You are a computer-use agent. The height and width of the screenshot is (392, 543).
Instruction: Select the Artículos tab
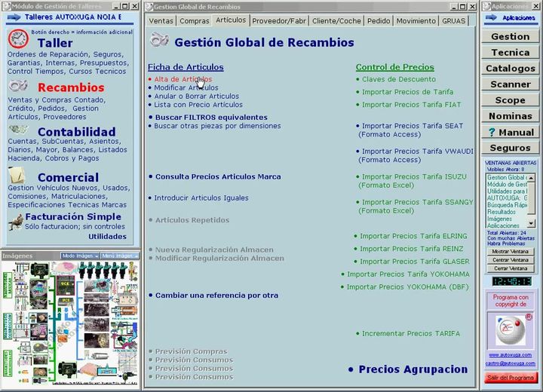231,20
